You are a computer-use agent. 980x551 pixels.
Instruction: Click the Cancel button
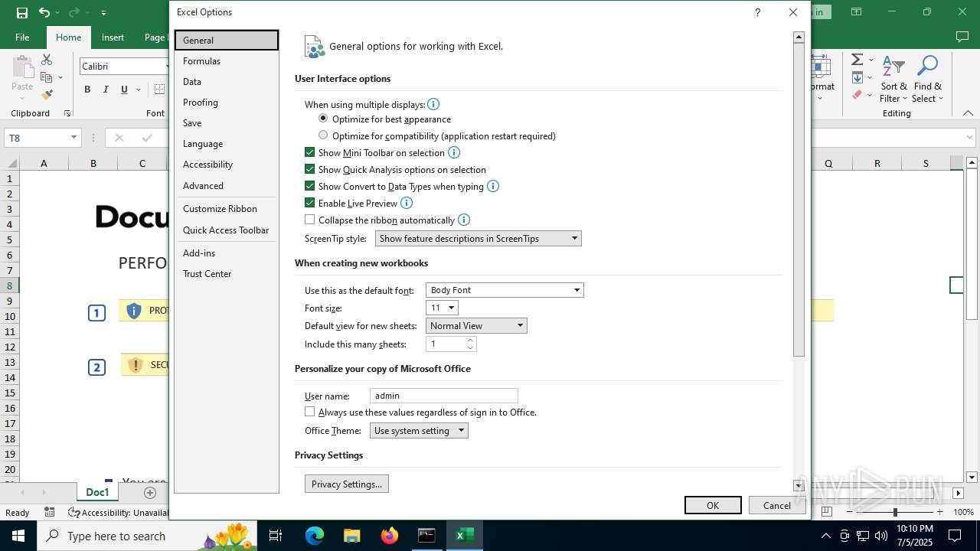pyautogui.click(x=776, y=505)
